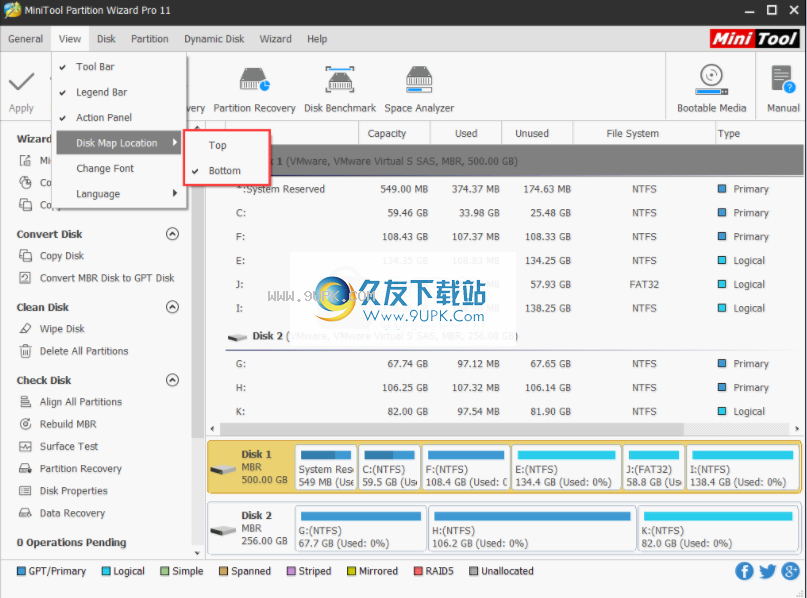Select the C:(NTFS) partition block in disk map

tap(389, 467)
